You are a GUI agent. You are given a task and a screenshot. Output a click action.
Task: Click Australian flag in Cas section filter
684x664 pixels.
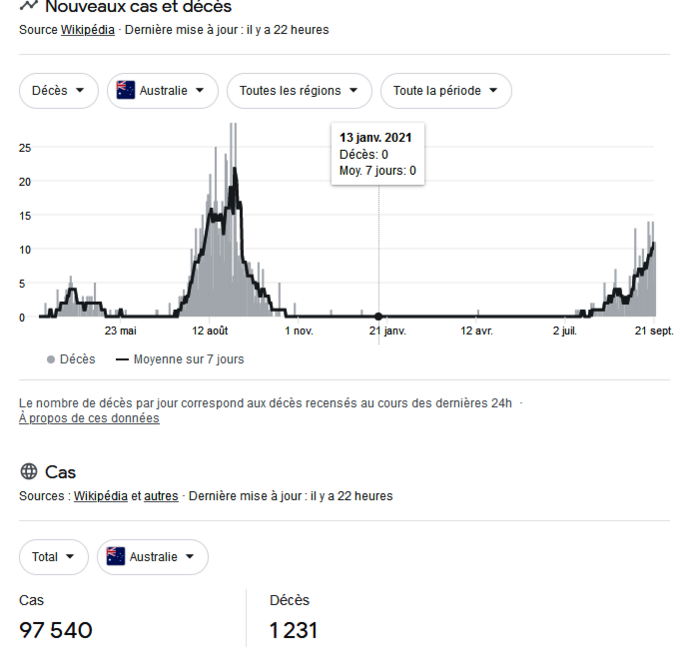pos(115,557)
